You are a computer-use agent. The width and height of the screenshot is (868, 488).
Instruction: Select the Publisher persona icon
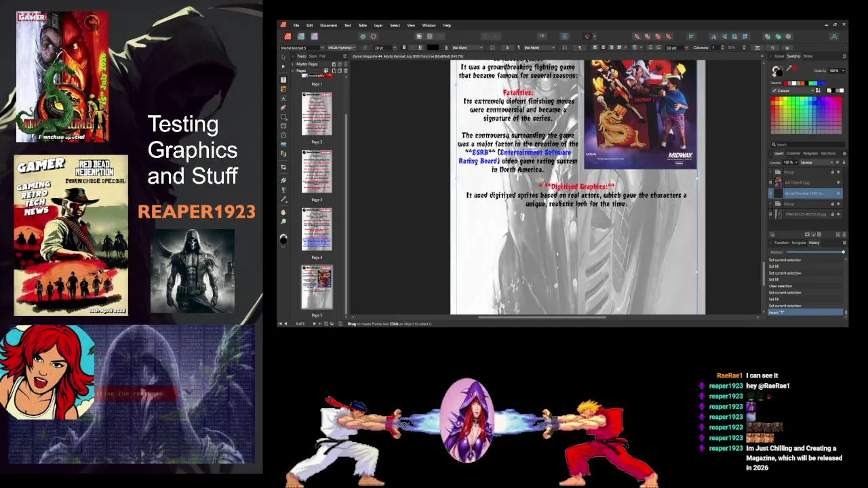pyautogui.click(x=288, y=37)
